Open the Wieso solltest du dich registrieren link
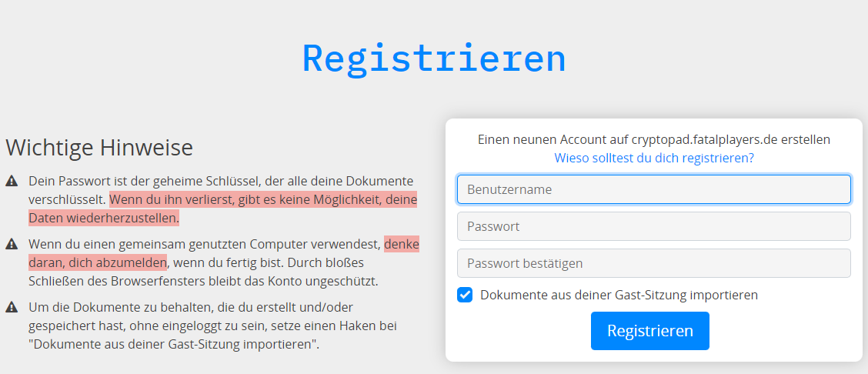 tap(654, 159)
